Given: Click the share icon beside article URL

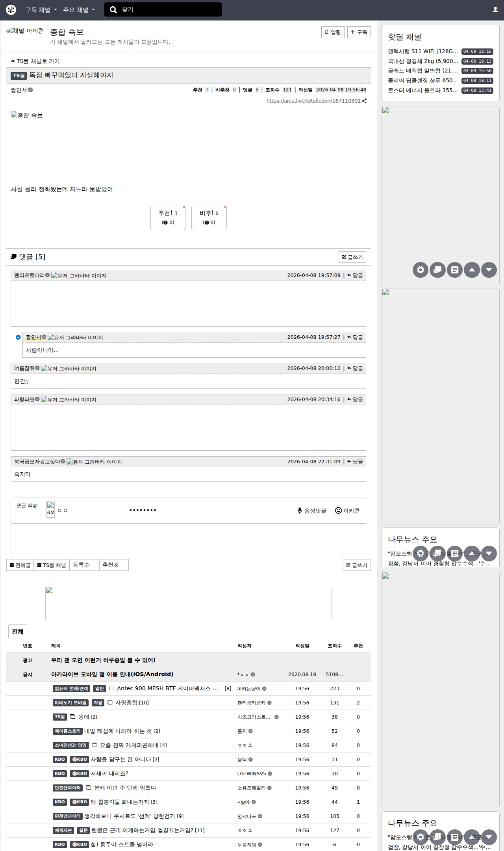Looking at the screenshot, I should [365, 101].
